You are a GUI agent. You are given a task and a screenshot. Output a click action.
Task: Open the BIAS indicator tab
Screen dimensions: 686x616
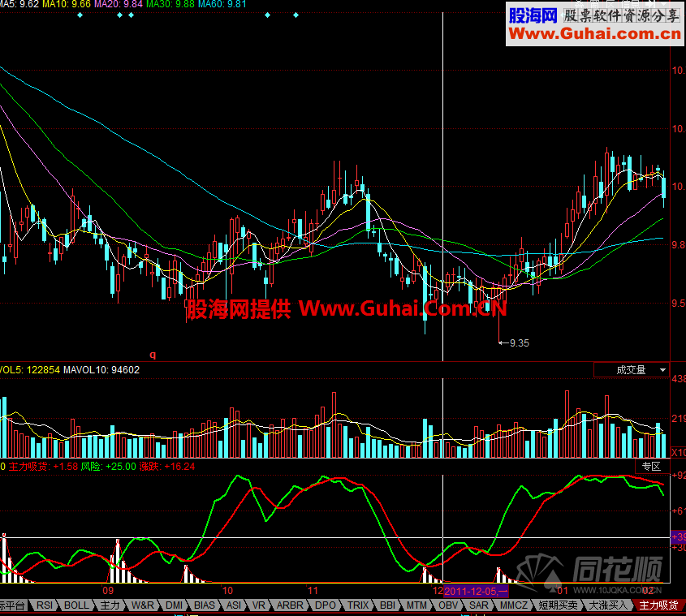coord(205,605)
